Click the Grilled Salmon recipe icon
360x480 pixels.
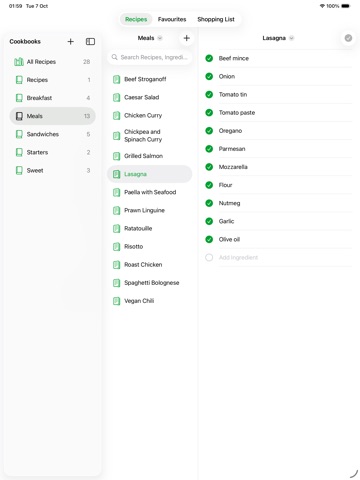click(x=116, y=156)
